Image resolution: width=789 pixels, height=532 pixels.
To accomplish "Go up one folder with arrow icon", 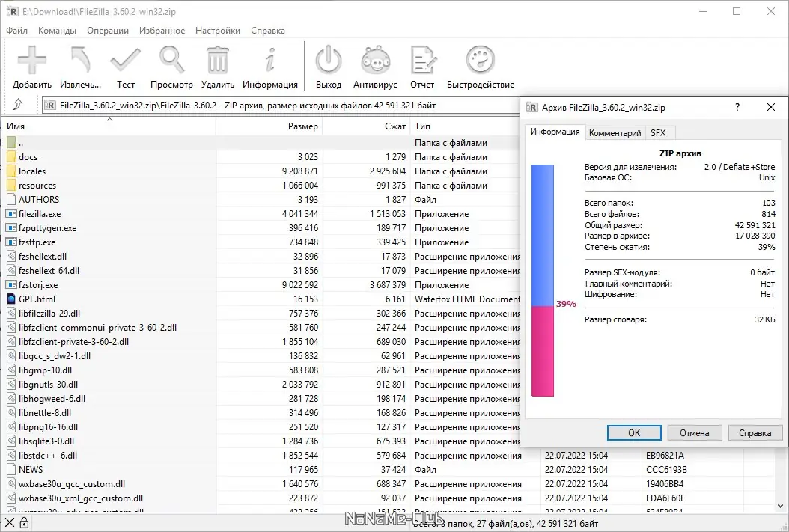I will point(18,105).
